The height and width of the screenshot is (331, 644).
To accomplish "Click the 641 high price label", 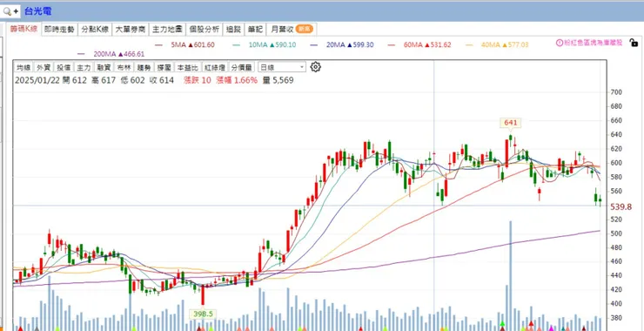I will tap(511, 123).
